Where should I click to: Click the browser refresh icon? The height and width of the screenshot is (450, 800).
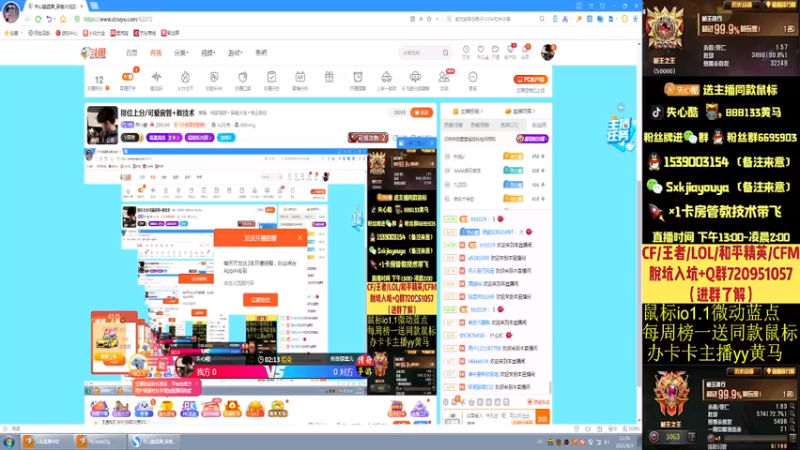[x=38, y=19]
